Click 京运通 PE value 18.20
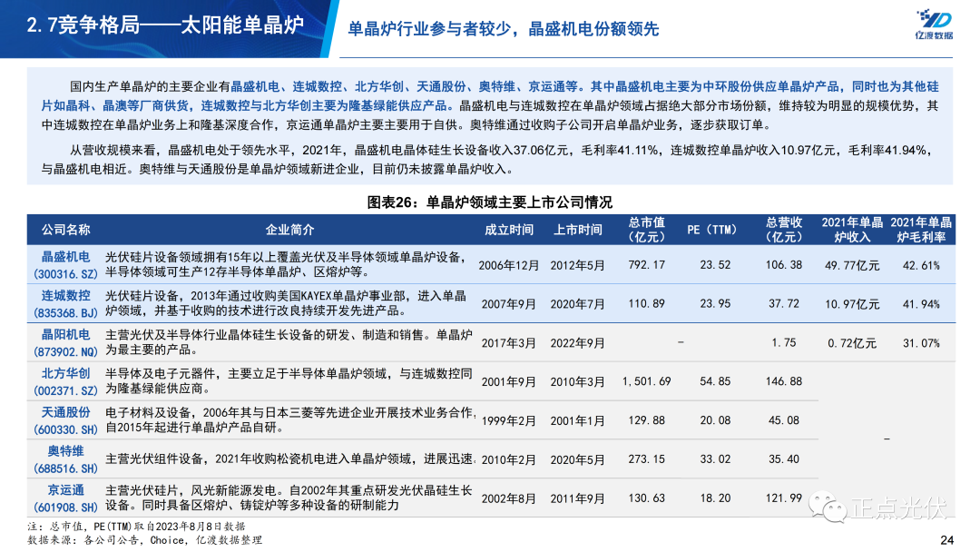 pos(715,498)
